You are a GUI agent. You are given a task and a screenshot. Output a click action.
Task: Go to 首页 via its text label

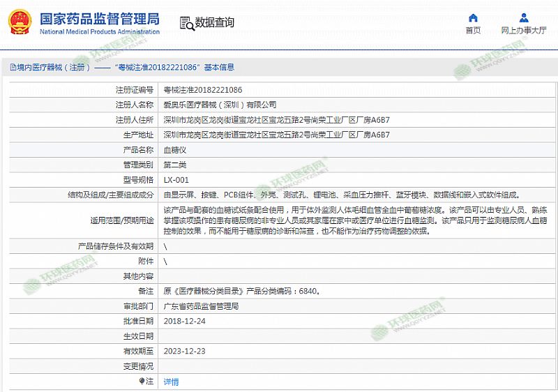[x=473, y=31]
